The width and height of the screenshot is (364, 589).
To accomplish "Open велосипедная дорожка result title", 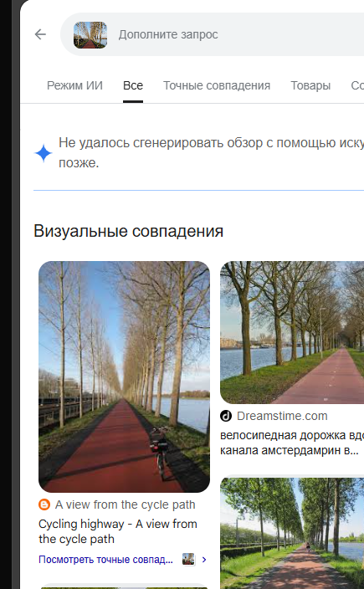I will tap(292, 443).
